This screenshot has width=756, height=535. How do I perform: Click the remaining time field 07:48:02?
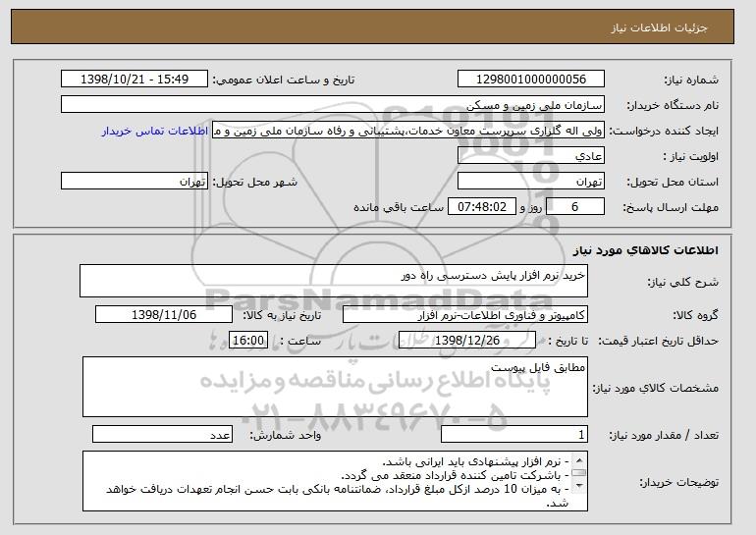(x=482, y=207)
